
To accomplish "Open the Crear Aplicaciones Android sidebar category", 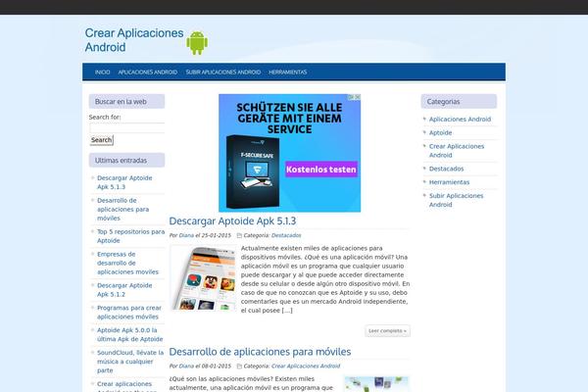I will 457,150.
